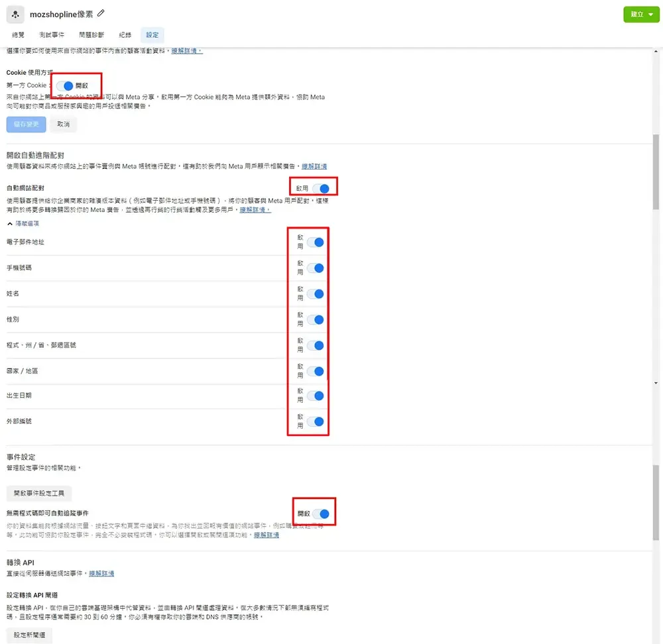
Task: Click the 事件設定 section heading
Action: click(21, 456)
